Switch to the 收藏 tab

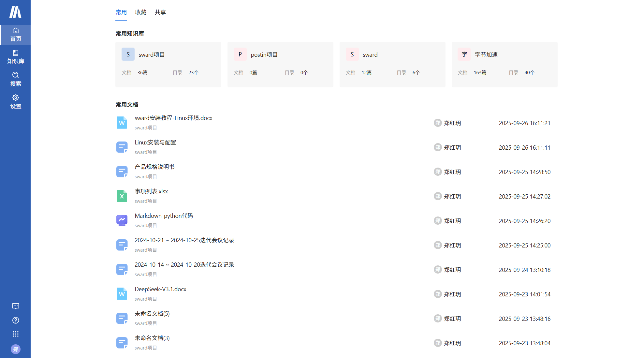click(x=141, y=12)
